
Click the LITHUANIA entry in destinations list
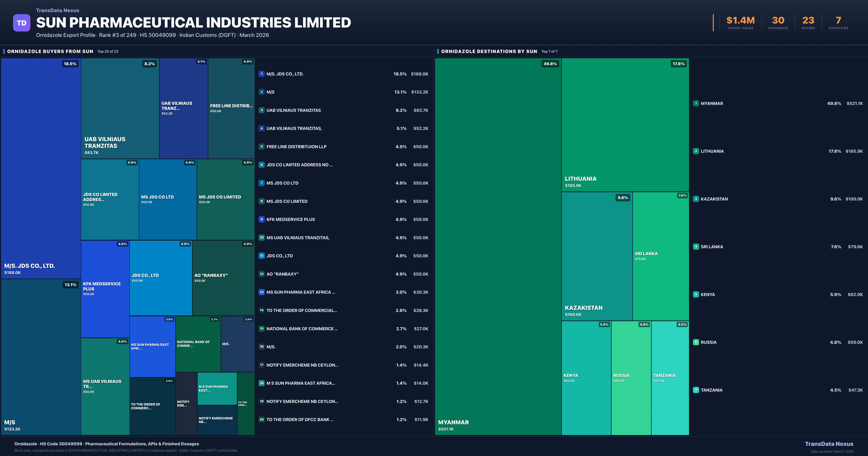(x=712, y=151)
